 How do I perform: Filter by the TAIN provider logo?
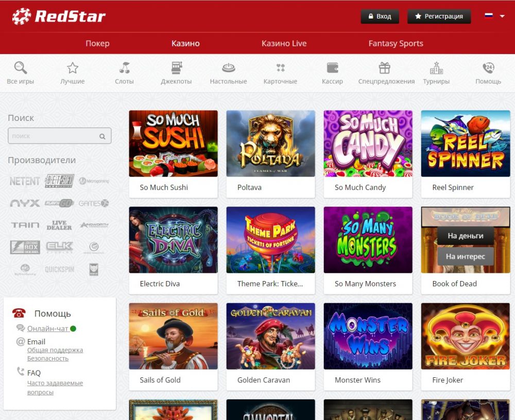(x=25, y=225)
